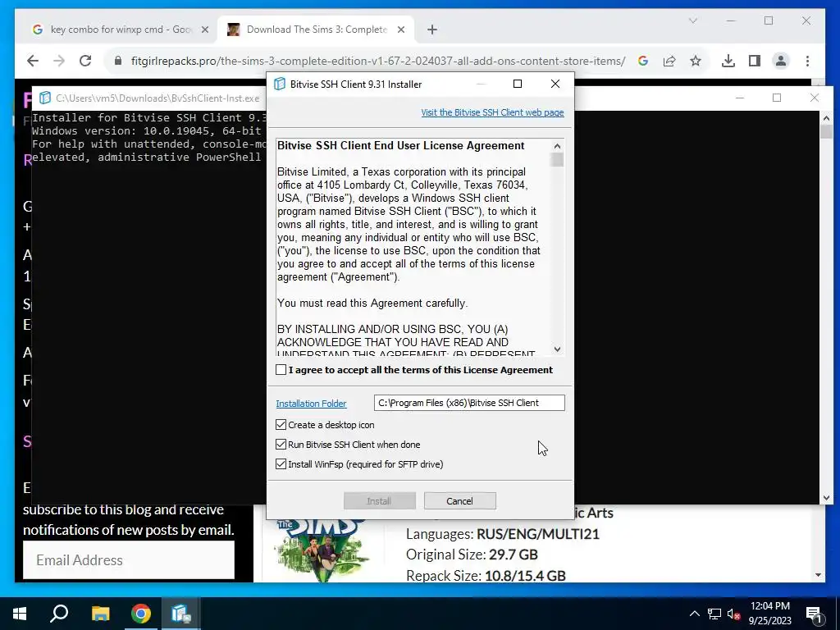Maximize the Bitvise installer window

(518, 84)
